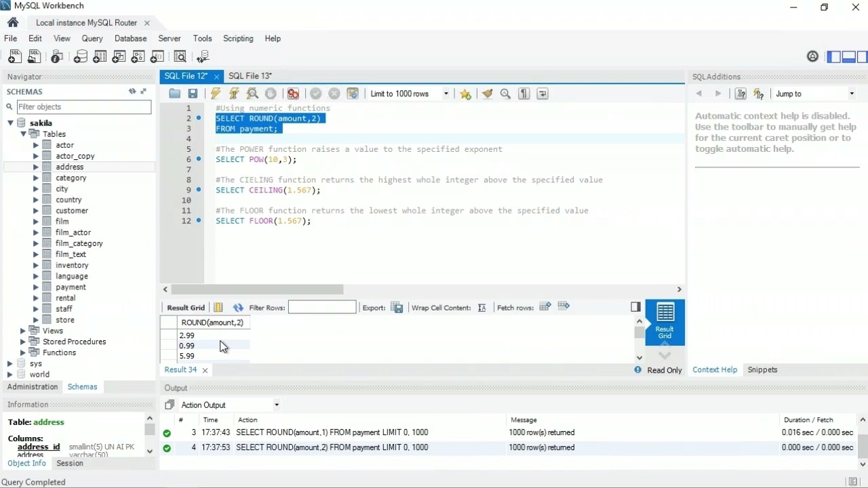Reconnect to DBMS toolbar icon
This screenshot has width=868, height=488.
(202, 57)
